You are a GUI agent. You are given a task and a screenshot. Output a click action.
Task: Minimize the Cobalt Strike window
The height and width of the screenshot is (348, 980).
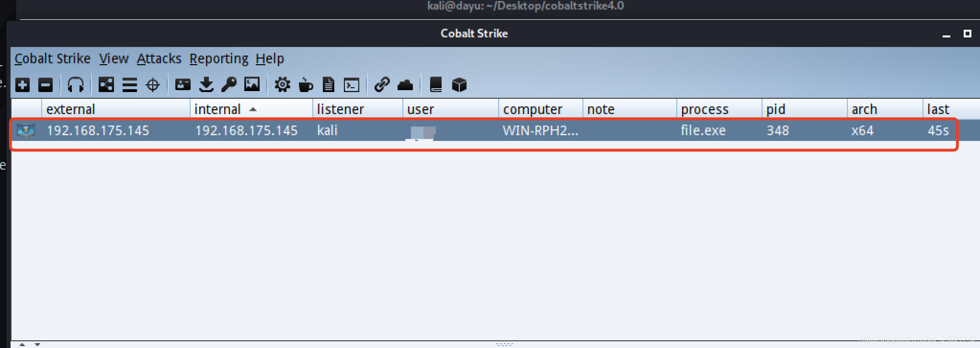click(946, 35)
